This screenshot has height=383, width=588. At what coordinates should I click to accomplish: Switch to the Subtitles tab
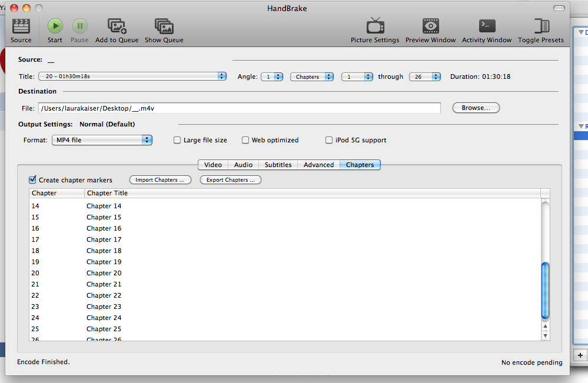point(278,165)
